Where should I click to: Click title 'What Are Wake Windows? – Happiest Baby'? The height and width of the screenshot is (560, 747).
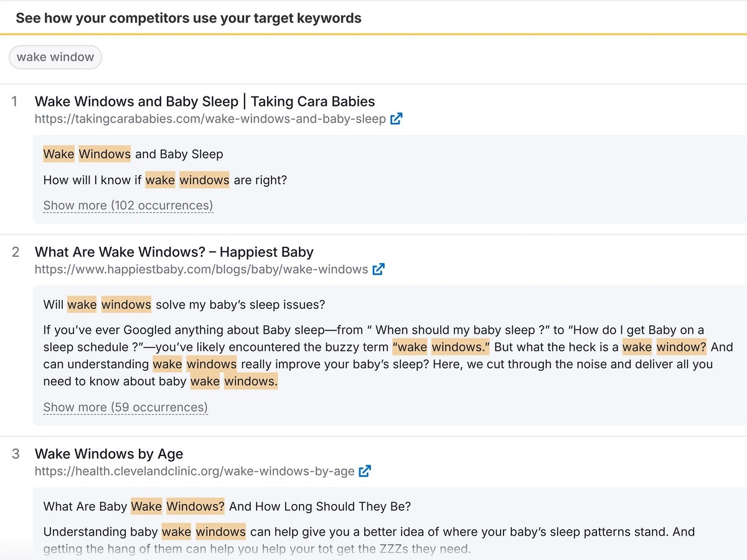pyautogui.click(x=174, y=252)
